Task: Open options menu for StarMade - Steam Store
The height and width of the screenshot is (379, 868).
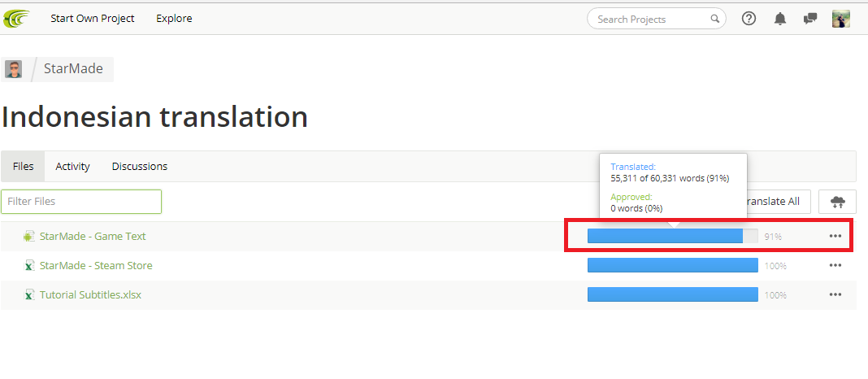Action: click(x=835, y=266)
